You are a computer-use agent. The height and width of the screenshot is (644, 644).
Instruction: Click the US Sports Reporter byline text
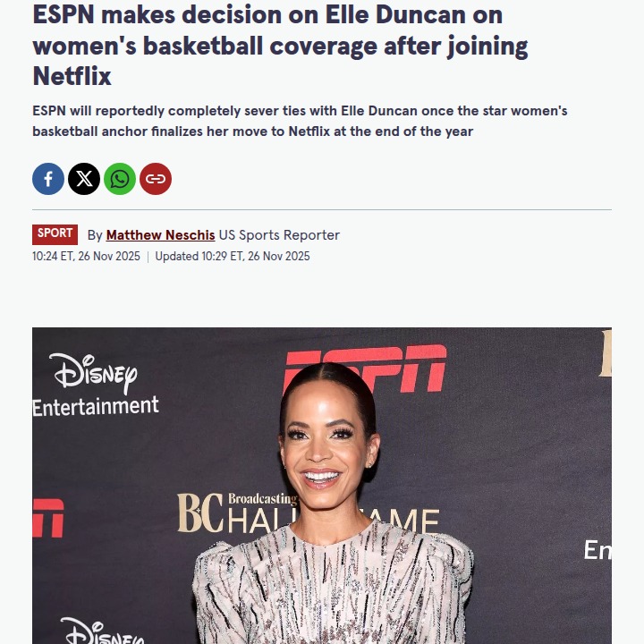pyautogui.click(x=279, y=235)
